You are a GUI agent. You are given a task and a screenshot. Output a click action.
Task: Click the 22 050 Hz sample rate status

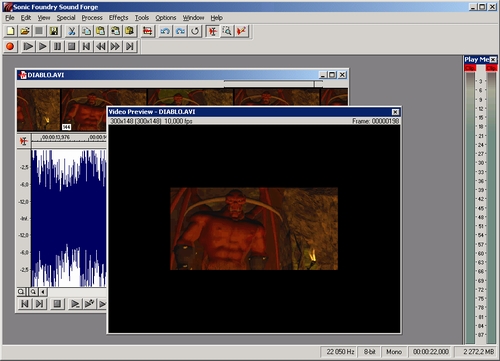339,352
